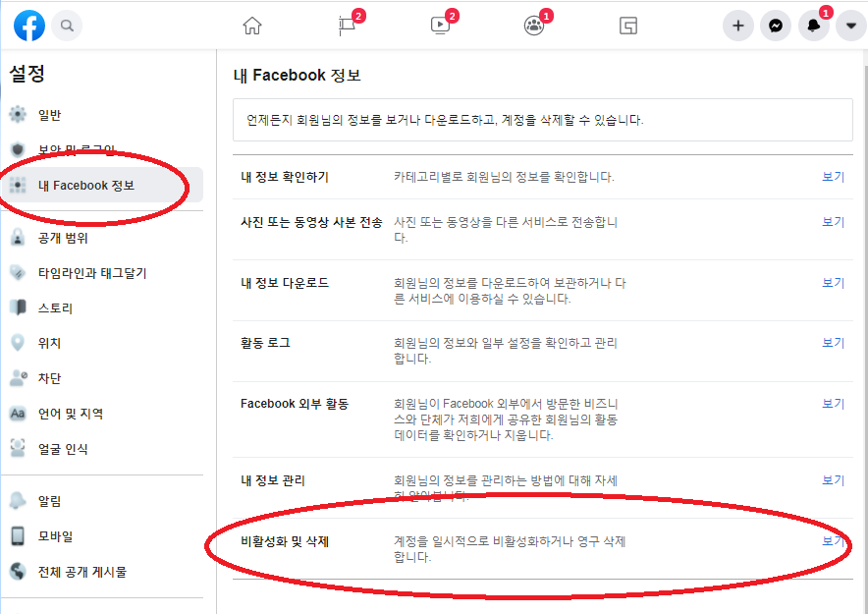Click the Aa icon beside 언어 및 지역
Viewport: 868px width, 614px height.
click(x=18, y=413)
